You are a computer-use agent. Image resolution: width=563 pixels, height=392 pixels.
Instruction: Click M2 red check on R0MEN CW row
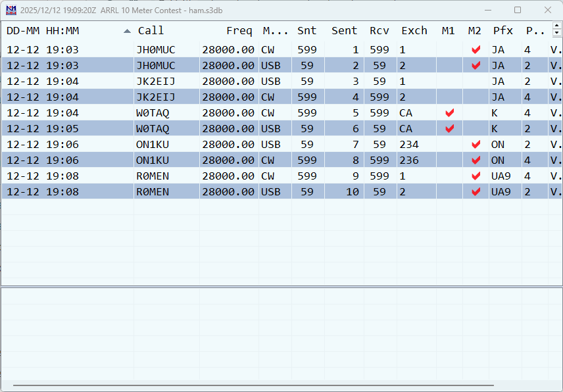click(476, 176)
